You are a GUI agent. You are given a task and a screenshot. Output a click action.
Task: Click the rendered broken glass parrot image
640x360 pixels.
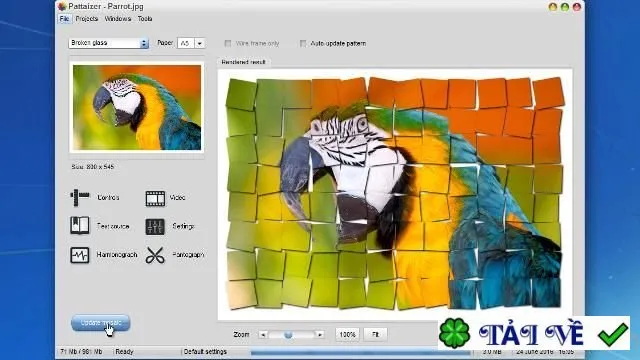point(395,193)
